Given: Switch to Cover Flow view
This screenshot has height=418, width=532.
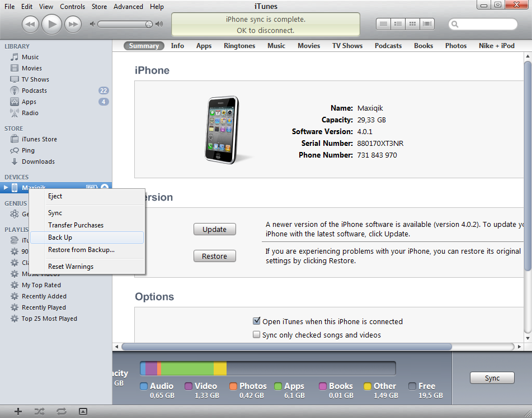Looking at the screenshot, I should pos(427,23).
